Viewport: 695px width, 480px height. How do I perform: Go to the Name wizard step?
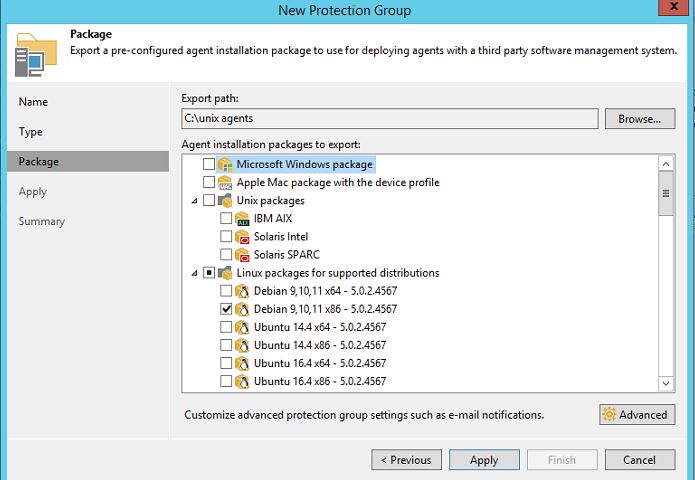[33, 102]
